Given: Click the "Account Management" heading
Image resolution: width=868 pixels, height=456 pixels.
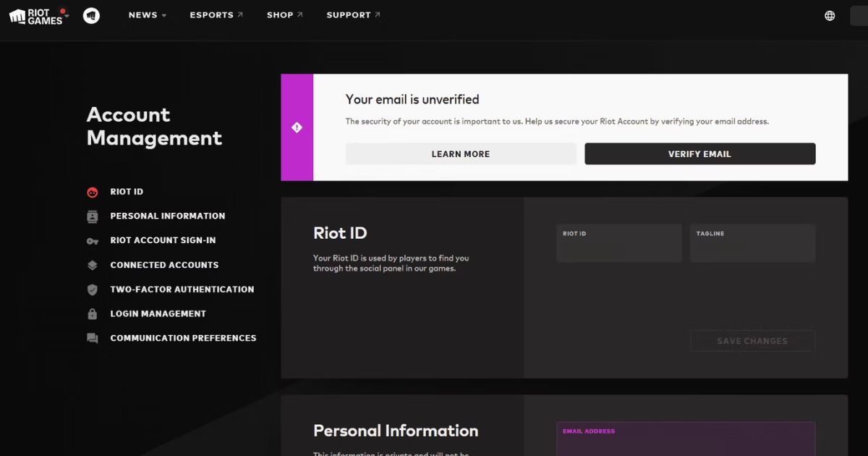Looking at the screenshot, I should [154, 127].
